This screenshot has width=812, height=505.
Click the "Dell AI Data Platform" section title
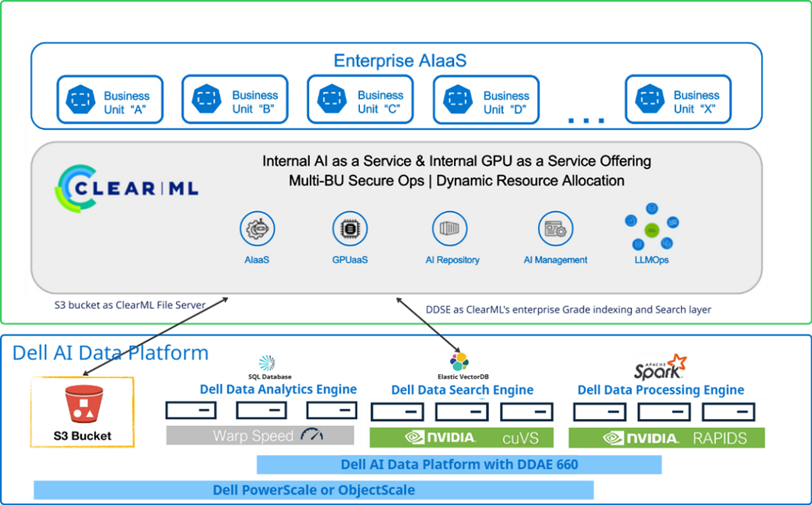111,352
